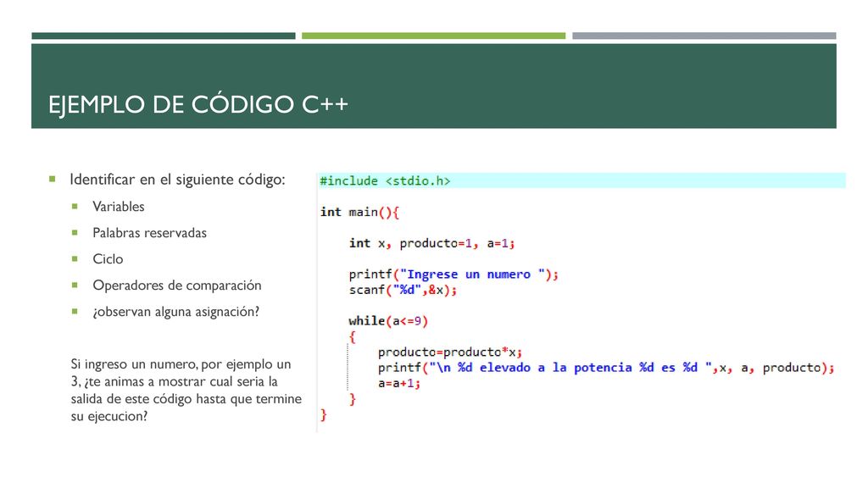
Task: Click the closing brace of the while block
Action: point(352,399)
